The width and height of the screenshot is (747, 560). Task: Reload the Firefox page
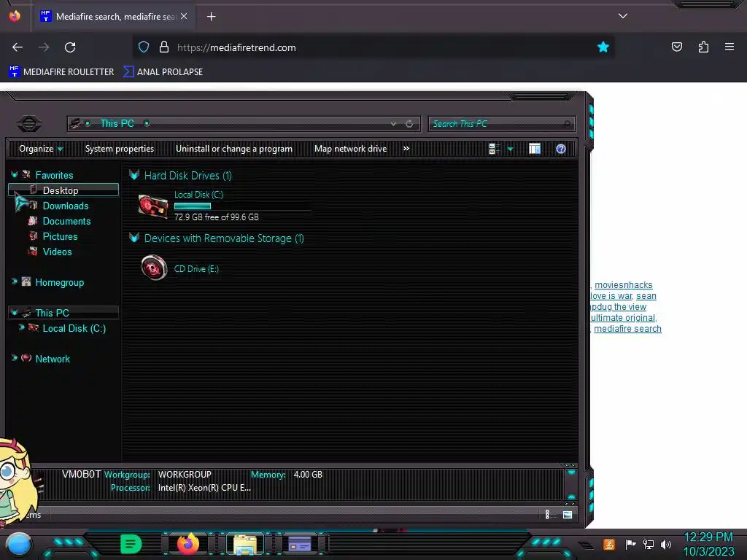click(x=70, y=47)
